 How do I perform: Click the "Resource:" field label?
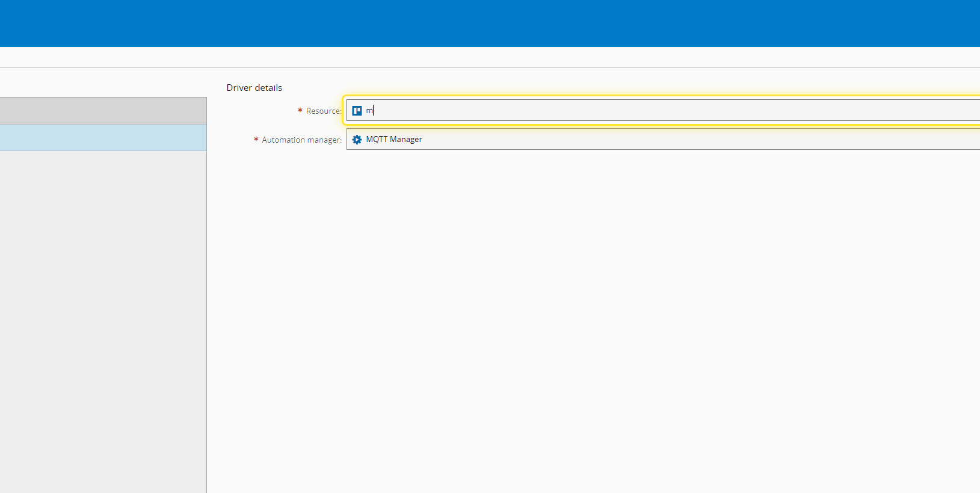pos(324,111)
